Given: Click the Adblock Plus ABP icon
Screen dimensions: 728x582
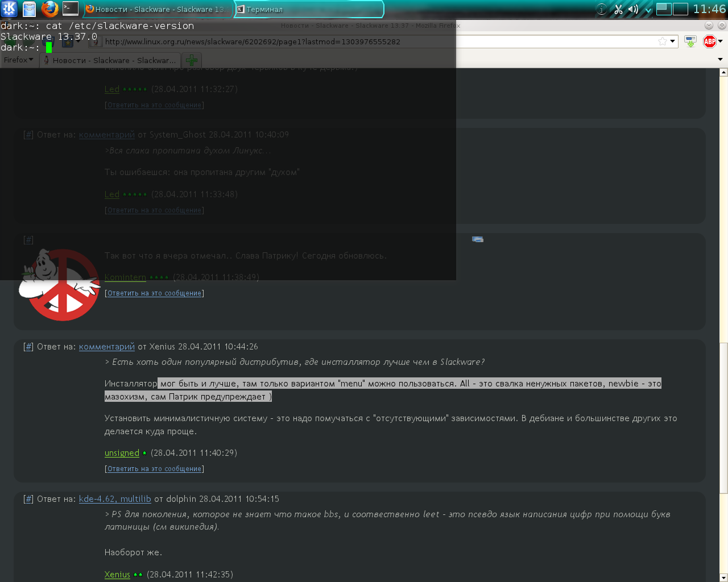Looking at the screenshot, I should (710, 41).
